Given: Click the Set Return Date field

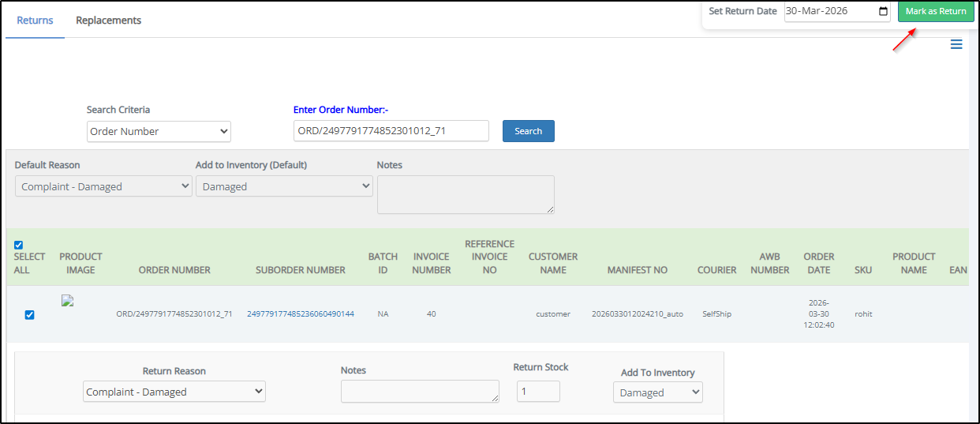Looking at the screenshot, I should coord(829,12).
